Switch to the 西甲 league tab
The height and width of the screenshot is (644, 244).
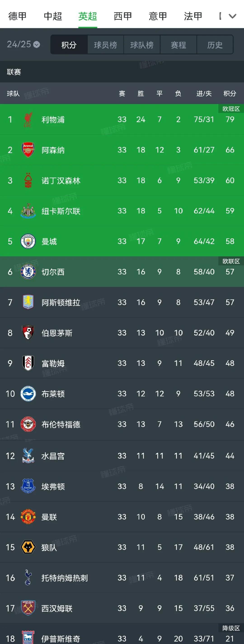coord(123,16)
